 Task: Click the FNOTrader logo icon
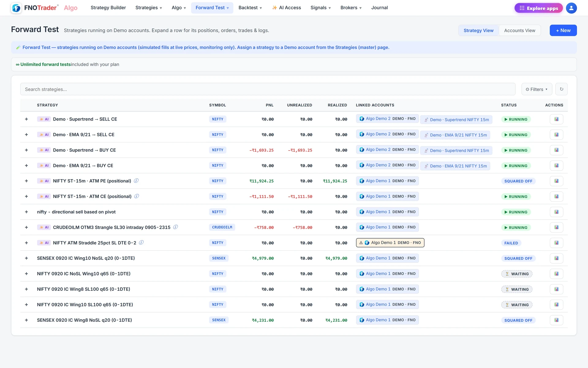(16, 8)
